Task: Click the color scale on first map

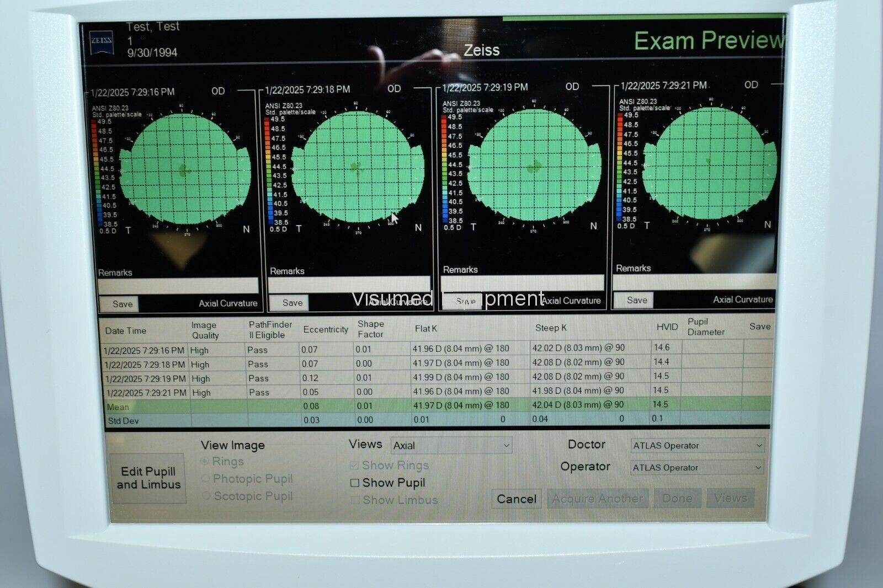Action: [x=95, y=174]
